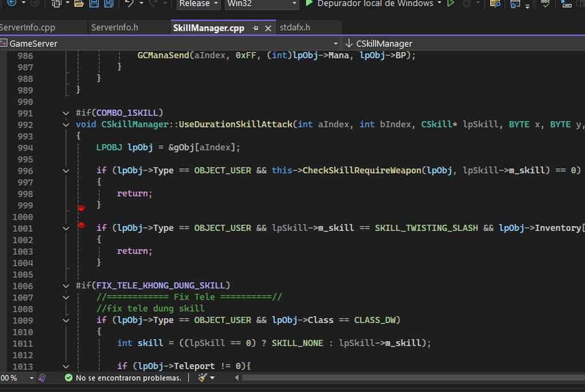The image size is (585, 392).
Task: Click the '//fix tele dung skill' comment
Action: [x=150, y=309]
